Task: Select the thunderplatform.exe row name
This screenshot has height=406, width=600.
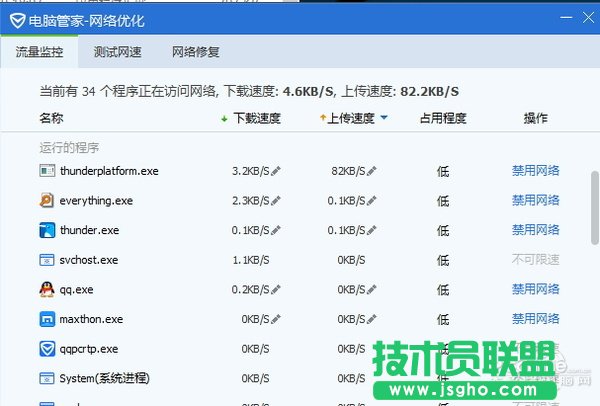Action: coord(109,171)
